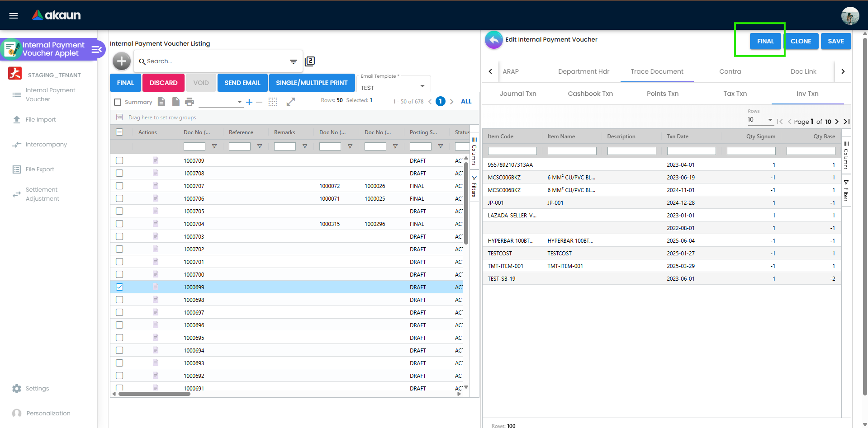Click the FINAL button on the edit panel
This screenshot has height=428, width=868.
pyautogui.click(x=765, y=41)
